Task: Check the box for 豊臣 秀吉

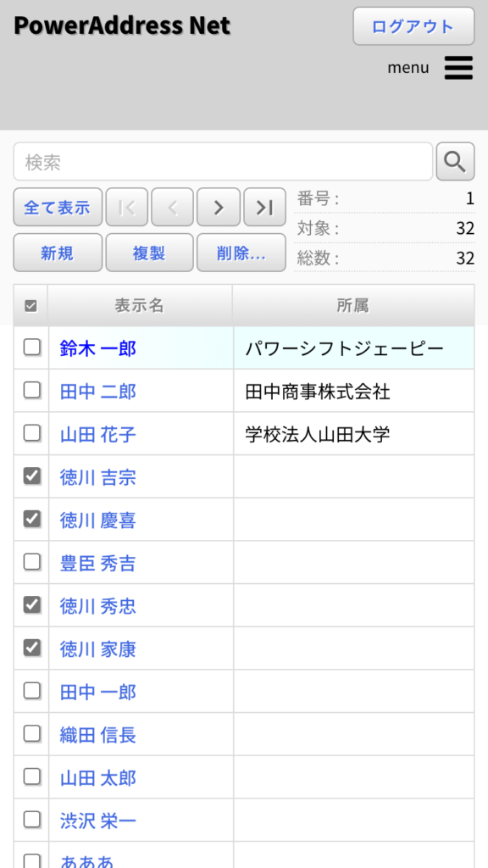Action: pyautogui.click(x=32, y=562)
